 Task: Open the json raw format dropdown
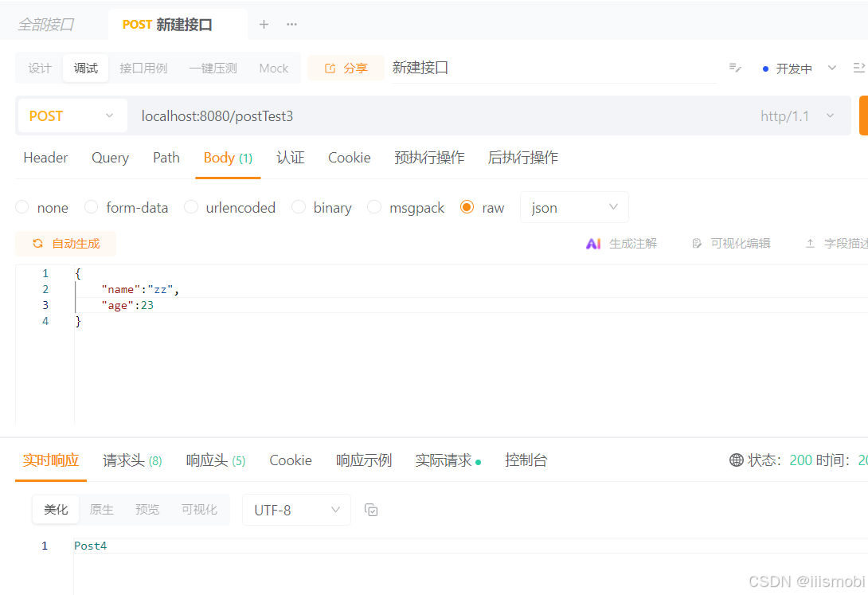point(574,208)
